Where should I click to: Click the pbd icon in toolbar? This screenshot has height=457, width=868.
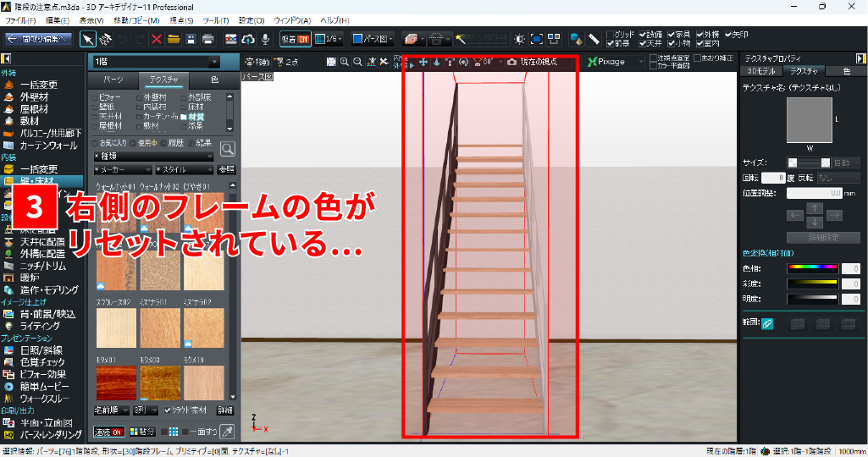(231, 39)
